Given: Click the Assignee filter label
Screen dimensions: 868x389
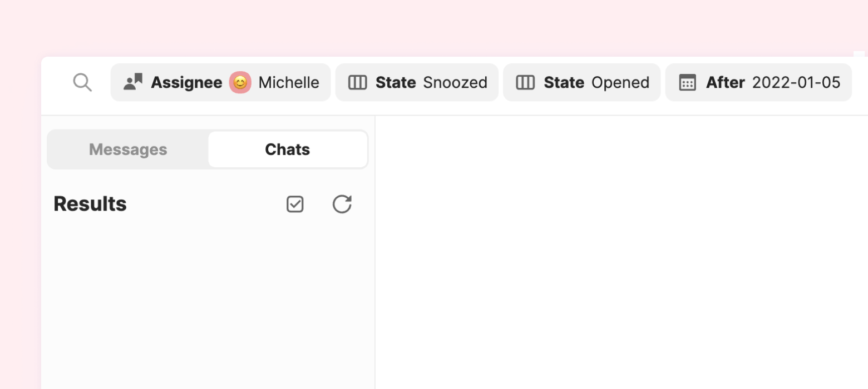Looking at the screenshot, I should pos(186,82).
